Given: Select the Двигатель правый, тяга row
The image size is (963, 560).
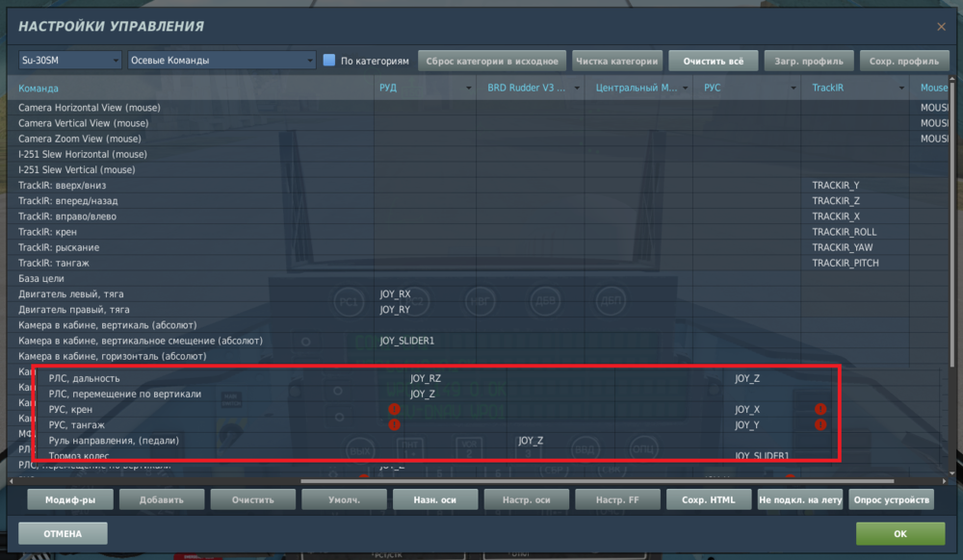Looking at the screenshot, I should coord(478,310).
